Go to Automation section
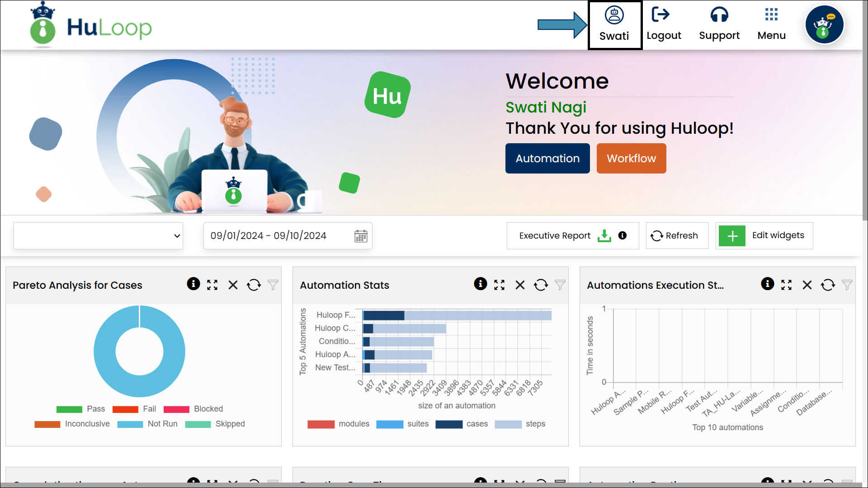 pyautogui.click(x=547, y=159)
